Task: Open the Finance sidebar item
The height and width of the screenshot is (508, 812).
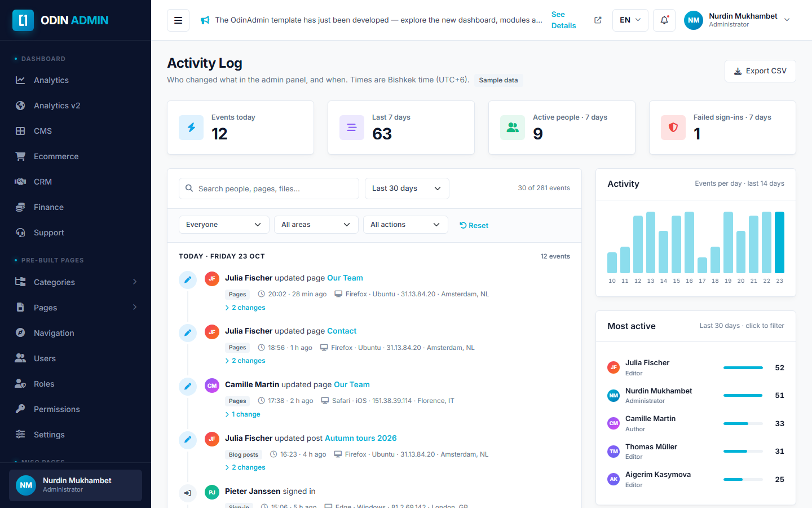Action: coord(76,207)
